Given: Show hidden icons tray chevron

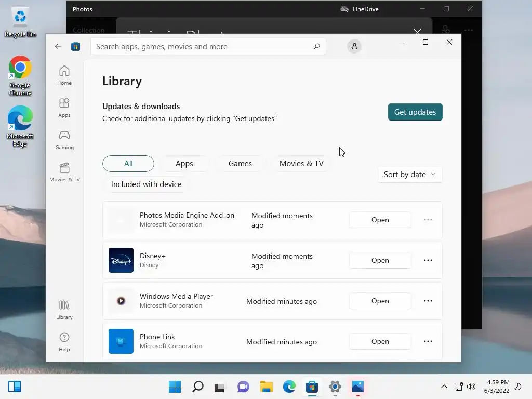Looking at the screenshot, I should pyautogui.click(x=444, y=387).
